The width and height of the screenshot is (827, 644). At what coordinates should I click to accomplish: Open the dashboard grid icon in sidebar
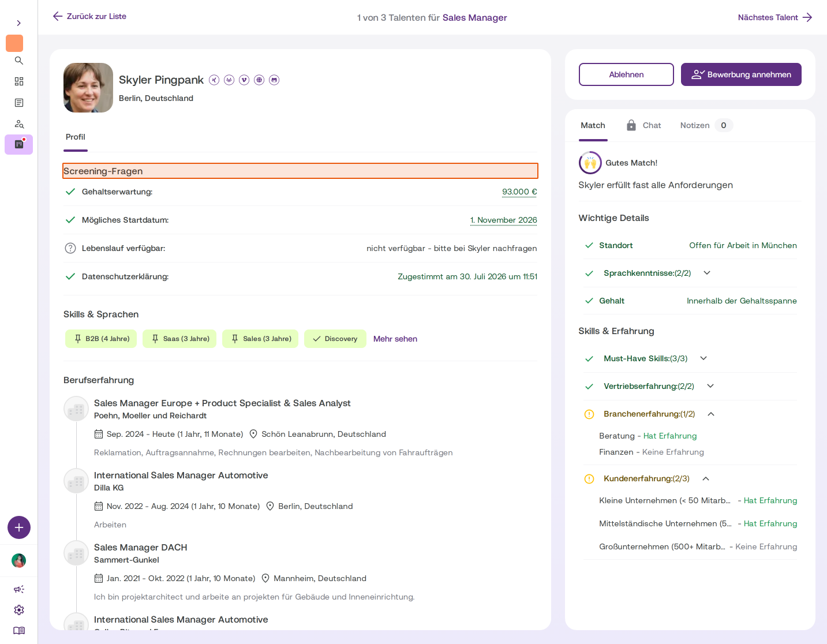click(19, 81)
